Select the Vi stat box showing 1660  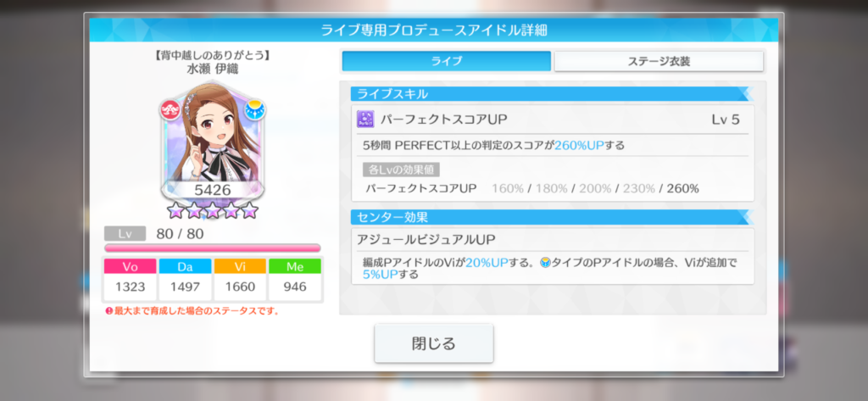240,281
